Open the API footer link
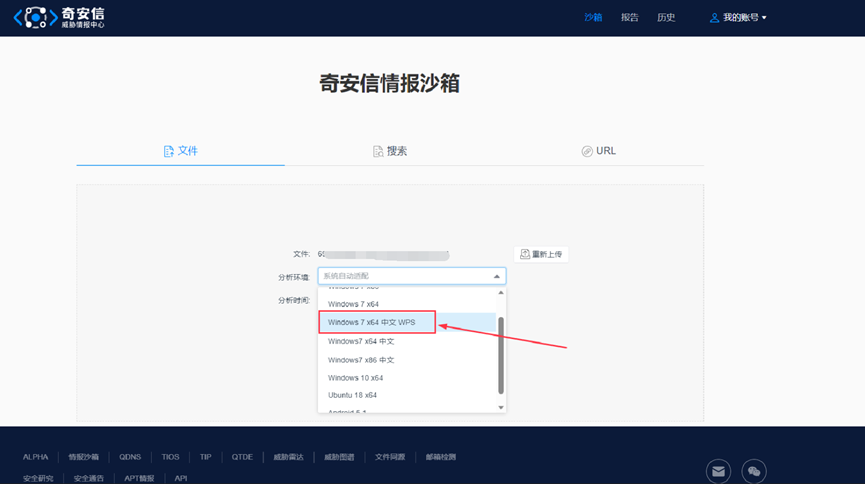The width and height of the screenshot is (865, 484). click(181, 478)
